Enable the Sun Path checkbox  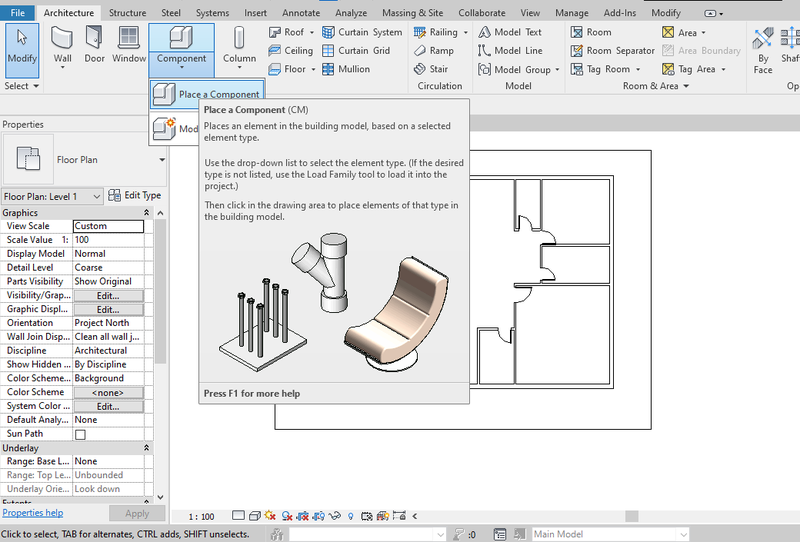[80, 434]
